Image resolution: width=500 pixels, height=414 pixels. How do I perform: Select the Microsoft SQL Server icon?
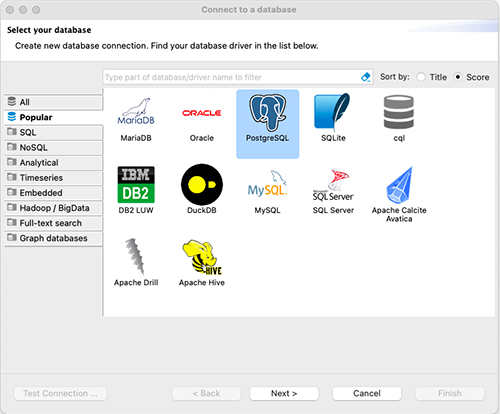point(333,184)
